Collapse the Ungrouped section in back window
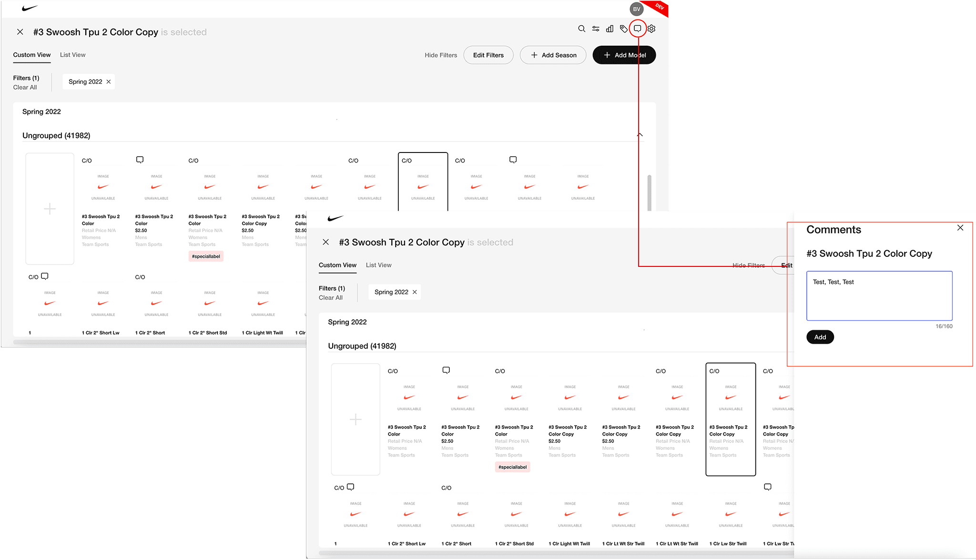Viewport: 976px width, 560px height. [x=640, y=135]
